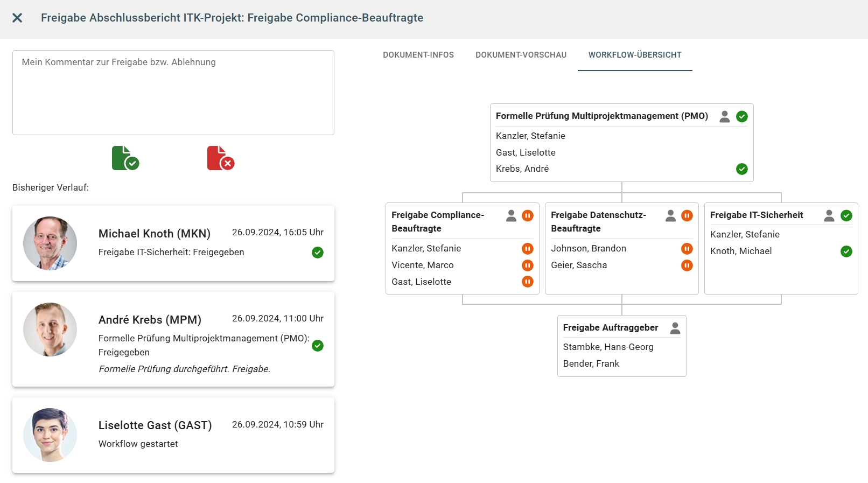Image resolution: width=868 pixels, height=483 pixels.
Task: Click green check next to Krebs, André
Action: [x=741, y=169]
